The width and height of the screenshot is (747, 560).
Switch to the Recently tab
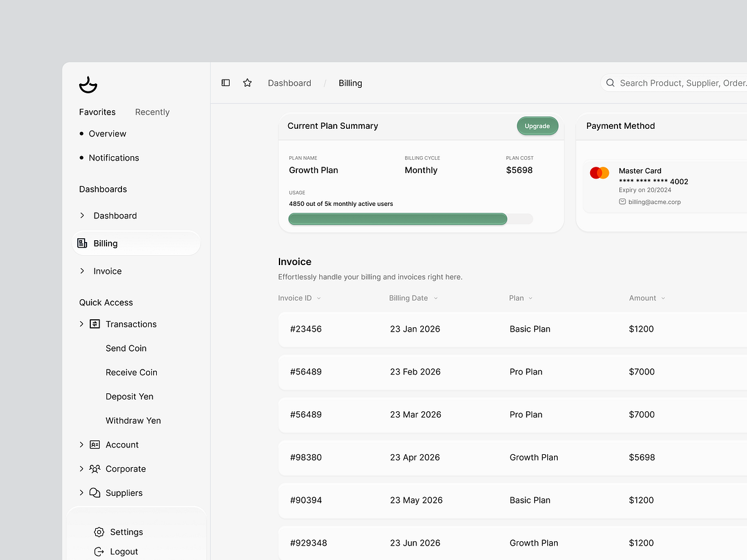click(x=152, y=112)
